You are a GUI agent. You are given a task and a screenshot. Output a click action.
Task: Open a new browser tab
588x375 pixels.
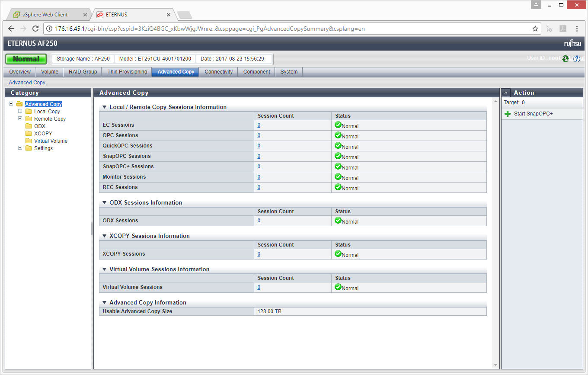click(185, 15)
